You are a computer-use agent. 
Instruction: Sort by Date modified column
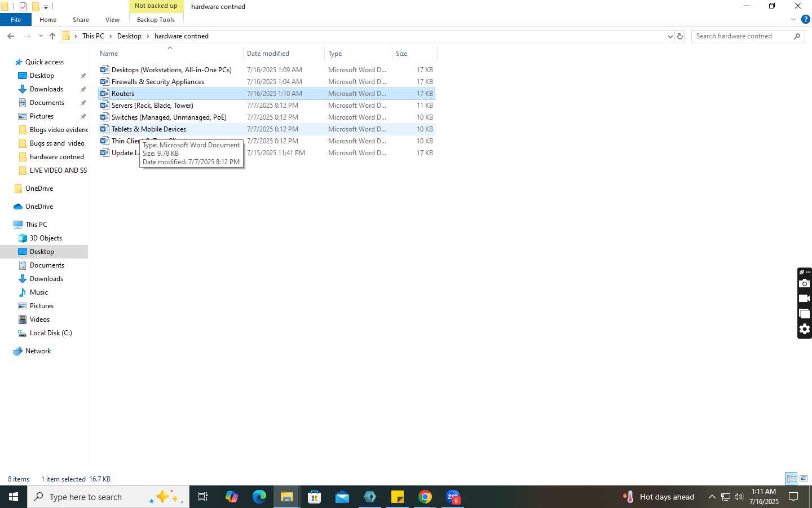pos(284,54)
